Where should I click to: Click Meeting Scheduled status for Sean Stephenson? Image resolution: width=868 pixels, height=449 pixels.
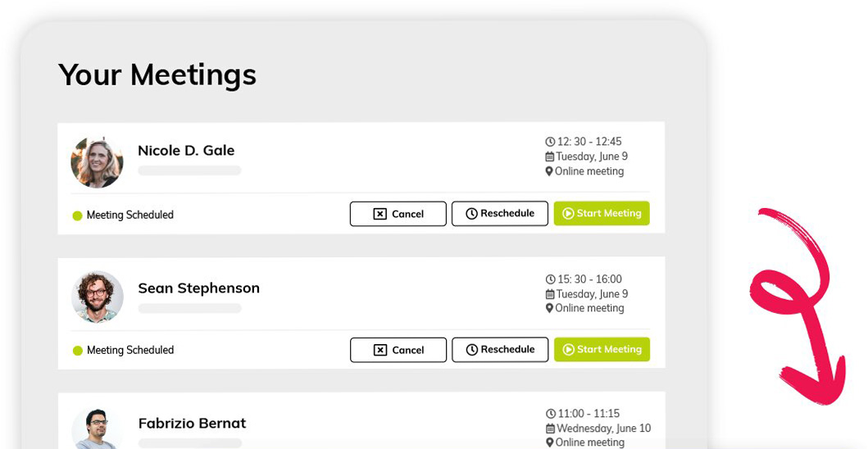130,351
